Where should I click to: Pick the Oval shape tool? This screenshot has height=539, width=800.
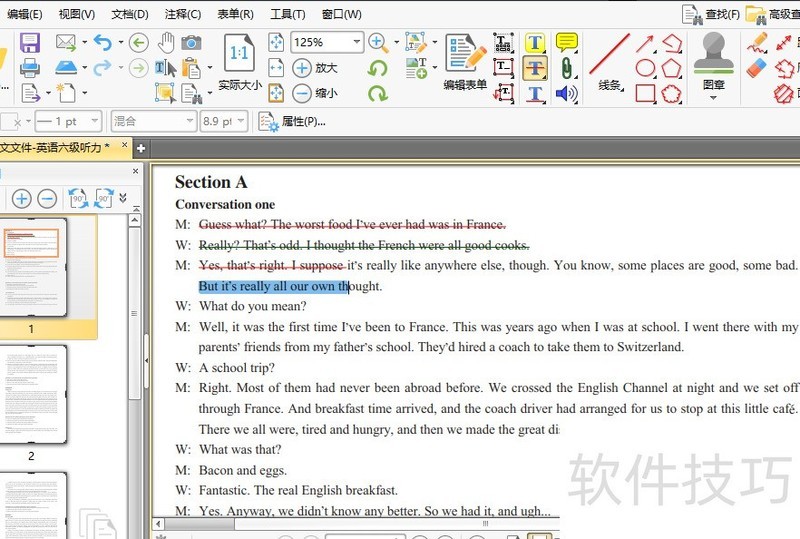pos(646,68)
